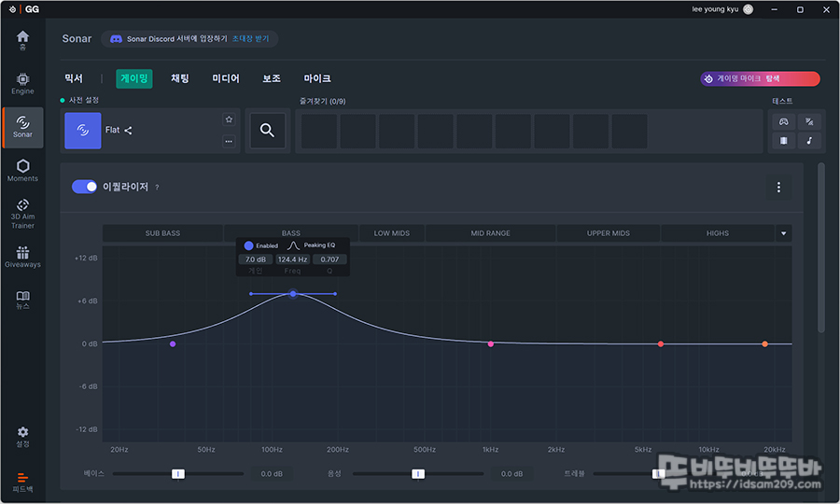Click the 124.4 Hz frequency field
The image size is (840, 504).
click(x=292, y=259)
